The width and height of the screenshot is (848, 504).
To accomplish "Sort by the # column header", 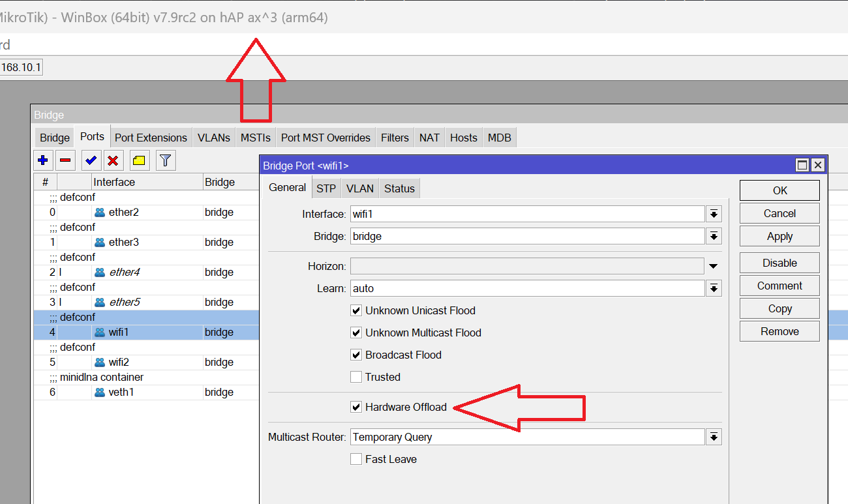I will click(46, 182).
